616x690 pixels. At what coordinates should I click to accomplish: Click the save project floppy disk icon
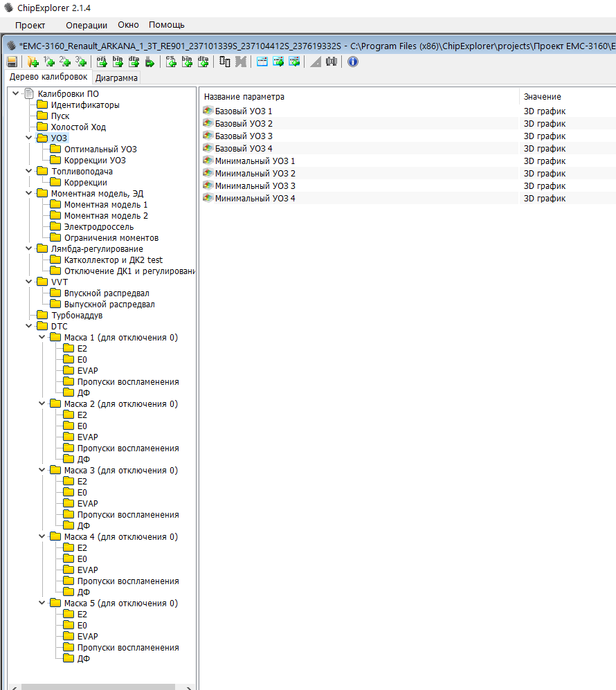click(x=12, y=62)
